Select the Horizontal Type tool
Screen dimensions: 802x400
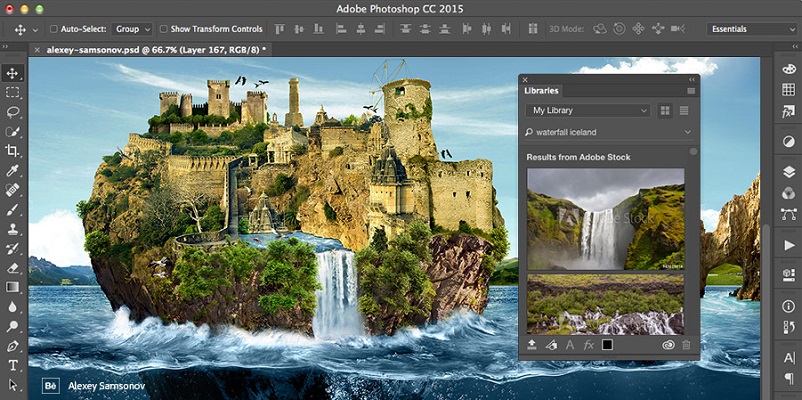pyautogui.click(x=12, y=365)
